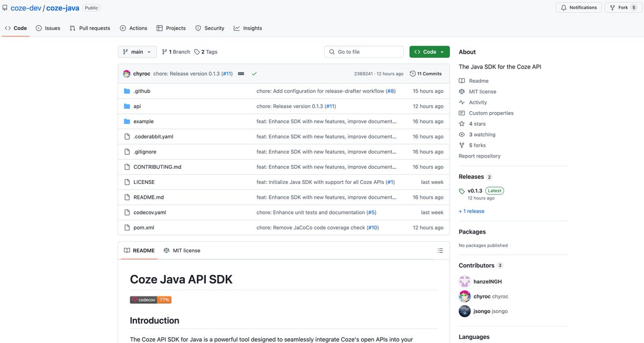The image size is (644, 343).
Task: View the 3 watching link
Action: [482, 135]
